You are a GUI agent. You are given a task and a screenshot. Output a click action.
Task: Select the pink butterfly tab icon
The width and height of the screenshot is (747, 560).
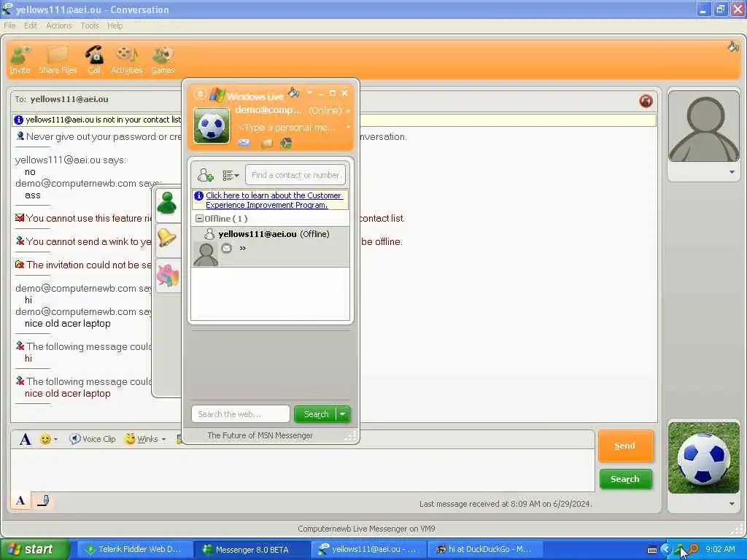coord(168,275)
